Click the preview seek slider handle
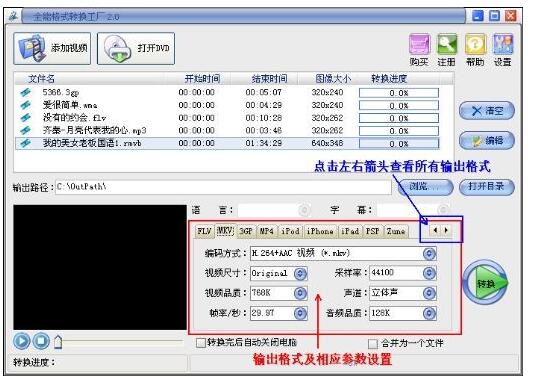This screenshot has height=380, width=554. [58, 342]
